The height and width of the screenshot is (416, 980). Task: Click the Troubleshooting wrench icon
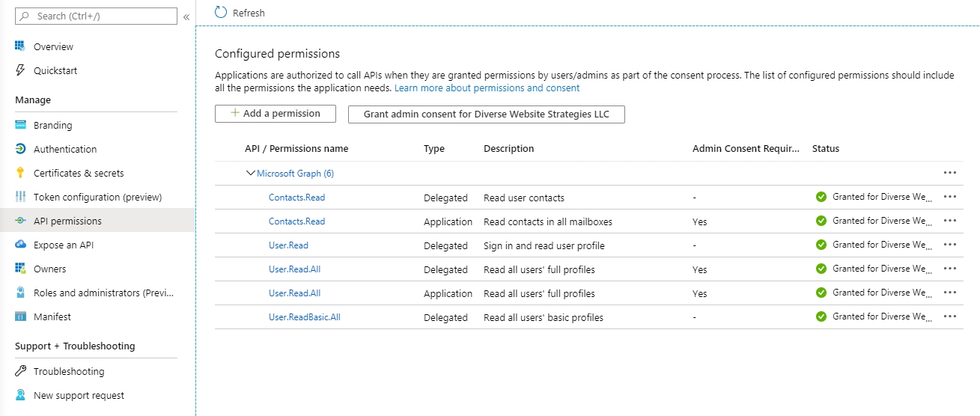[x=20, y=371]
